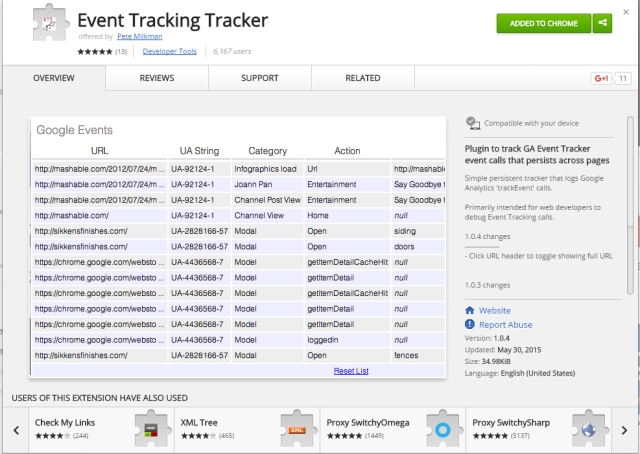Viewport: 640px width, 454px height.
Task: Open the Check My Links extension icon
Action: [x=151, y=429]
